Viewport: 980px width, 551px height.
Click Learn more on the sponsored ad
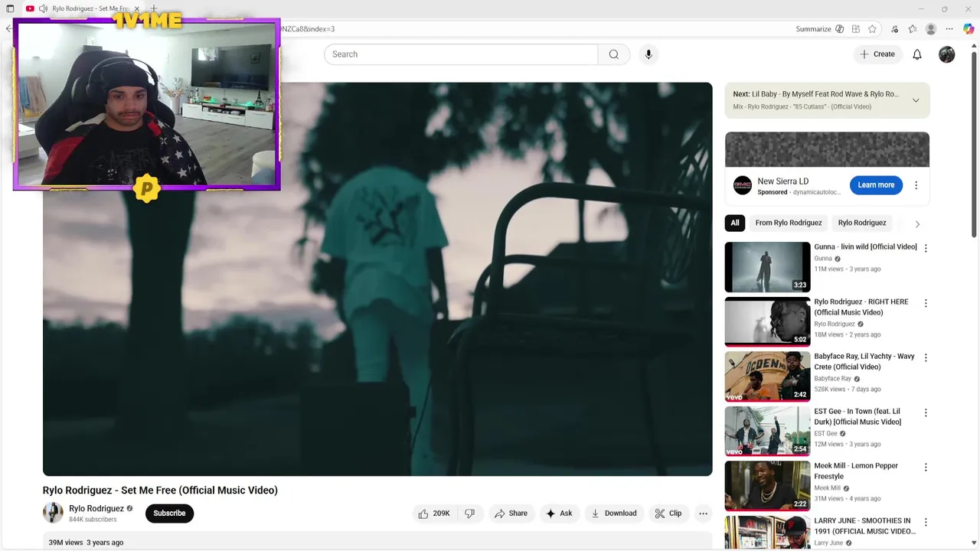(x=876, y=185)
